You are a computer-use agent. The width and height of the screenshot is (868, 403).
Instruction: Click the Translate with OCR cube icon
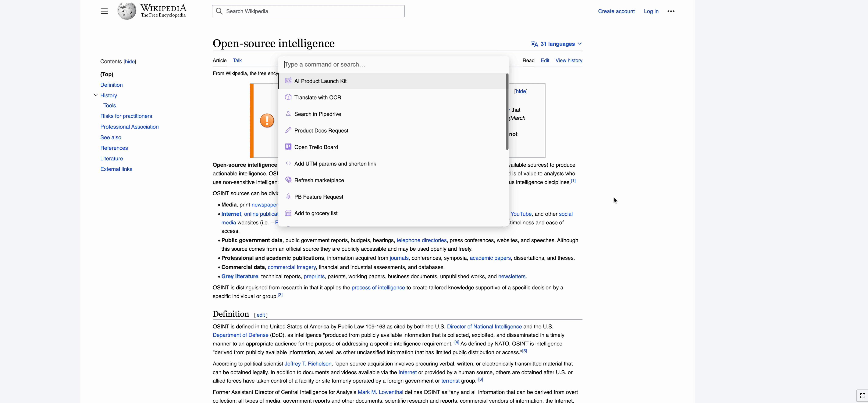click(x=288, y=97)
